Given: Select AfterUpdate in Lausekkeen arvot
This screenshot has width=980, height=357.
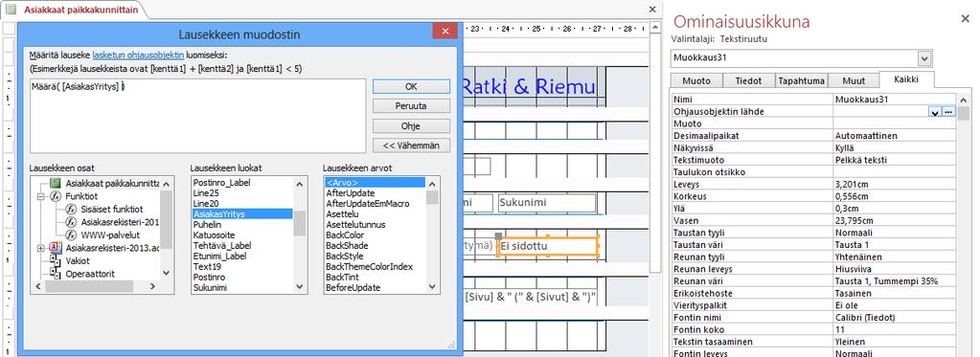Looking at the screenshot, I should [375, 193].
